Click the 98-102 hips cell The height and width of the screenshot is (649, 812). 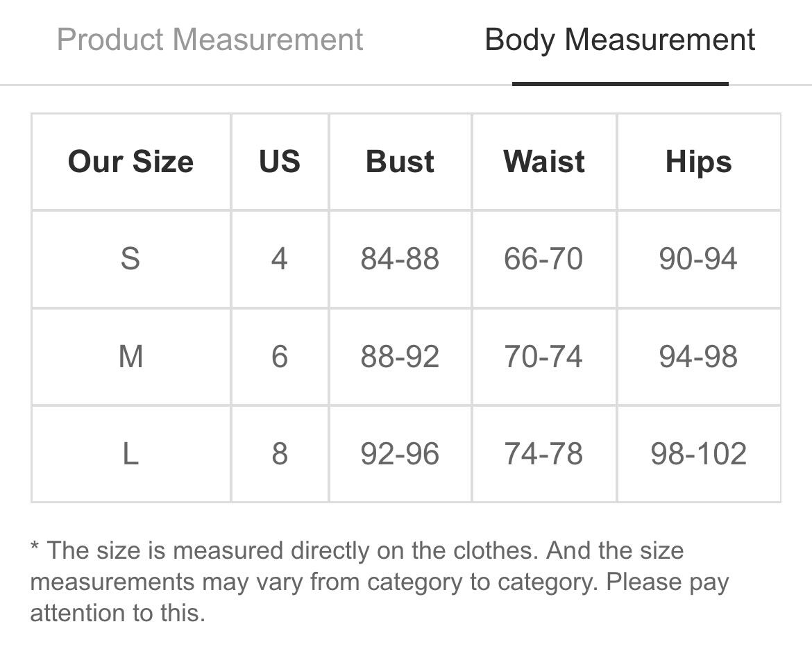[x=699, y=454]
